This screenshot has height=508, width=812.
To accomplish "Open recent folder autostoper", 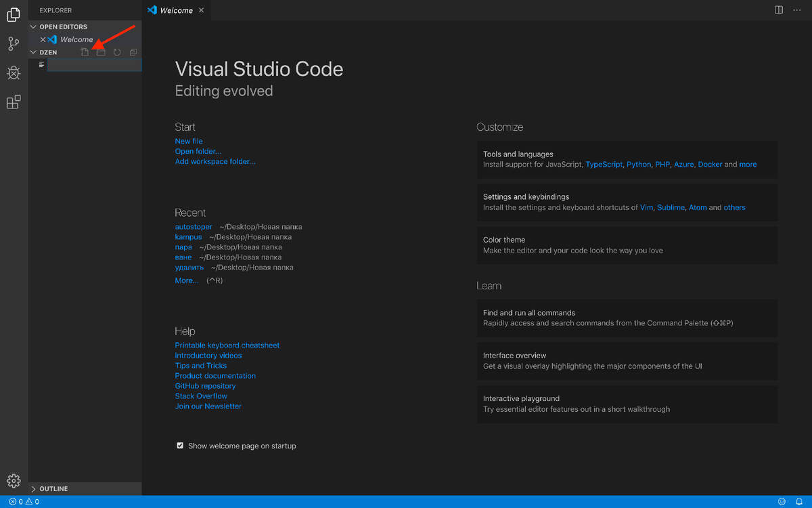I will tap(194, 227).
